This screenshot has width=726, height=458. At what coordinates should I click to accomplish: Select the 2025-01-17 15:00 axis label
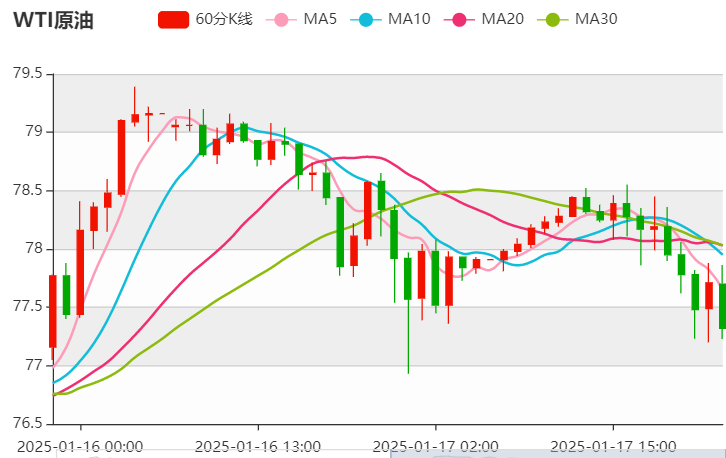612,445
